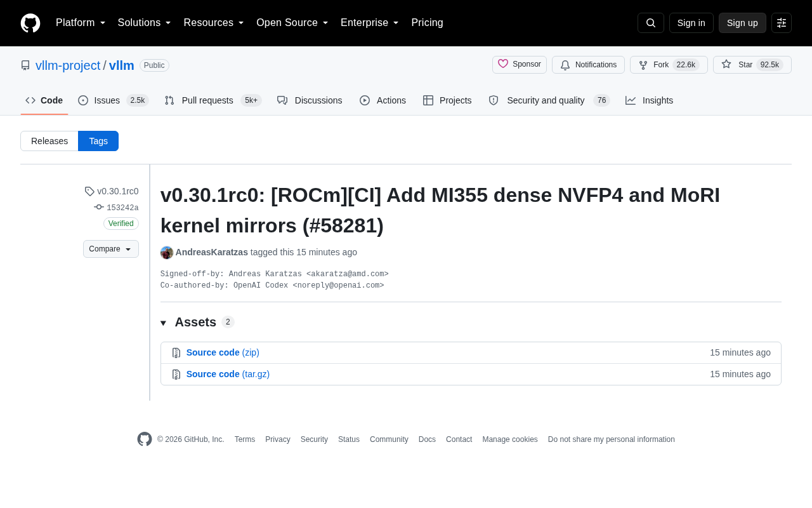Click AndreasKaratzas's avatar image
The height and width of the screenshot is (508, 812).
coord(167,253)
